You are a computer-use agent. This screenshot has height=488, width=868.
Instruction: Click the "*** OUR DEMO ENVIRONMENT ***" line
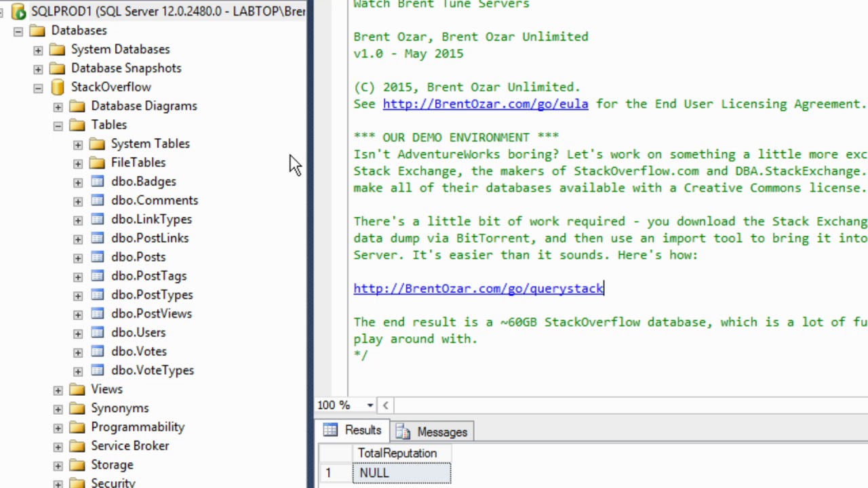click(x=456, y=138)
